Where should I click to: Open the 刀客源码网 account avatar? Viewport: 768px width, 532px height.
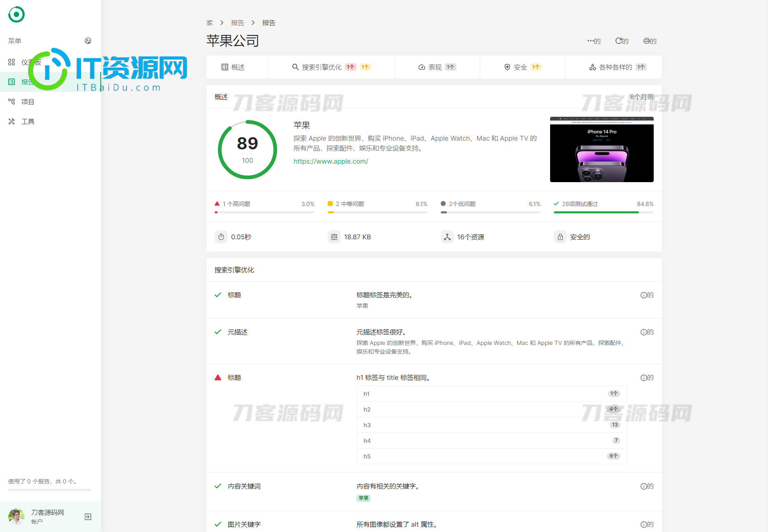click(x=16, y=517)
